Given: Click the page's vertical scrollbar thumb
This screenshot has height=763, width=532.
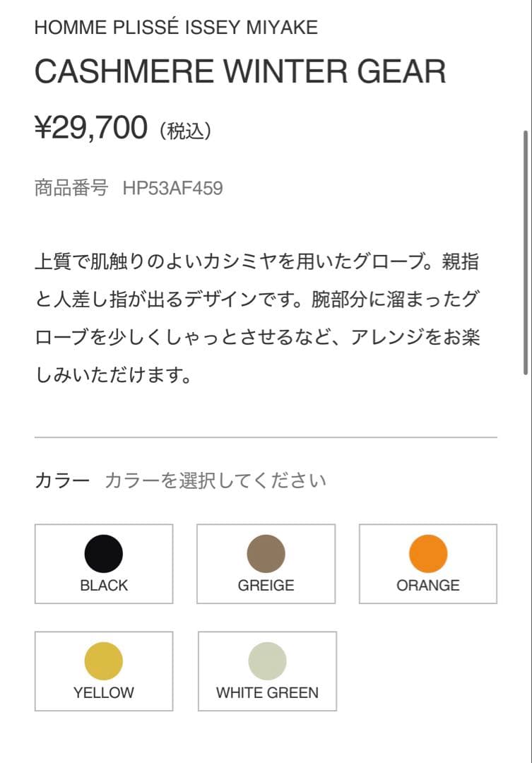Looking at the screenshot, I should pyautogui.click(x=525, y=252).
